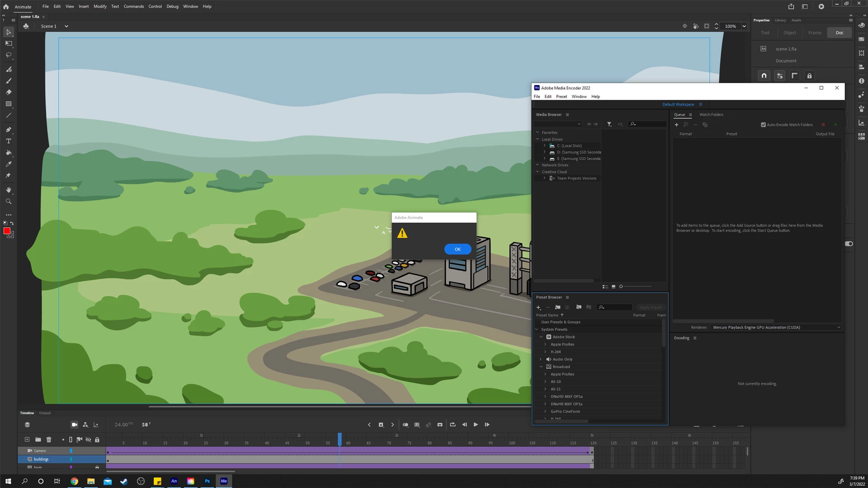
Task: Open the Scene 1 dropdown
Action: [66, 26]
